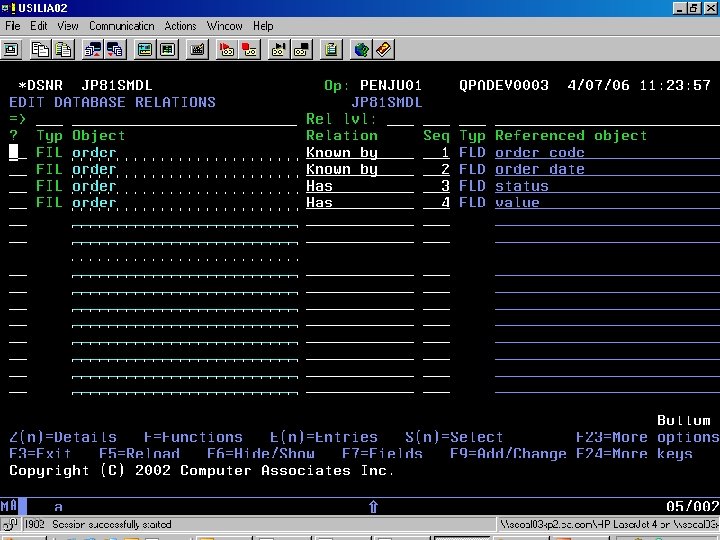Open the Help Index toolbar icon
Image resolution: width=720 pixels, height=540 pixels.
click(384, 50)
